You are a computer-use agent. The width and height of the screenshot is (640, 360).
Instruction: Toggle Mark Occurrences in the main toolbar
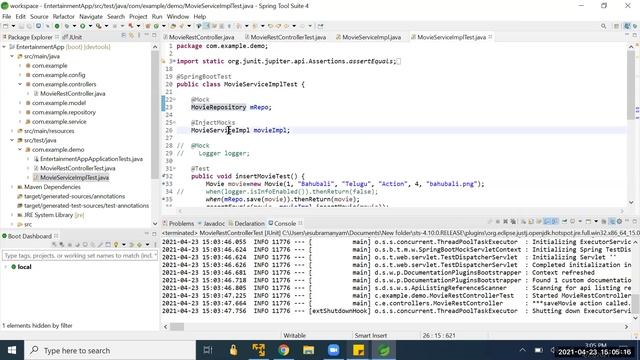206,26
